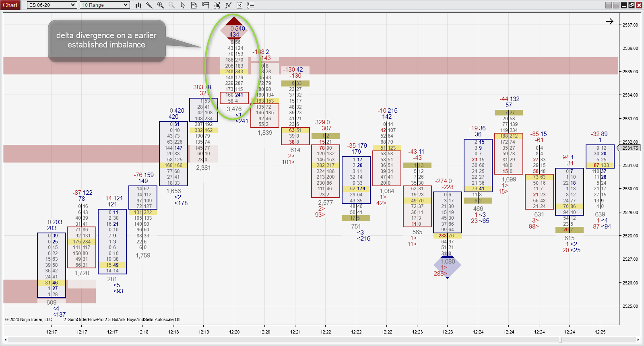Image resolution: width=644 pixels, height=346 pixels.
Task: Open the bar type candlestick icon
Action: (x=138, y=5)
